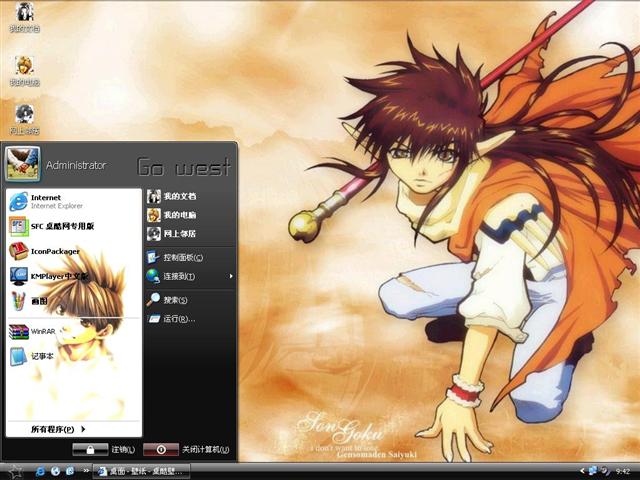Click the star Start button
640x480 pixels.
pos(15,471)
